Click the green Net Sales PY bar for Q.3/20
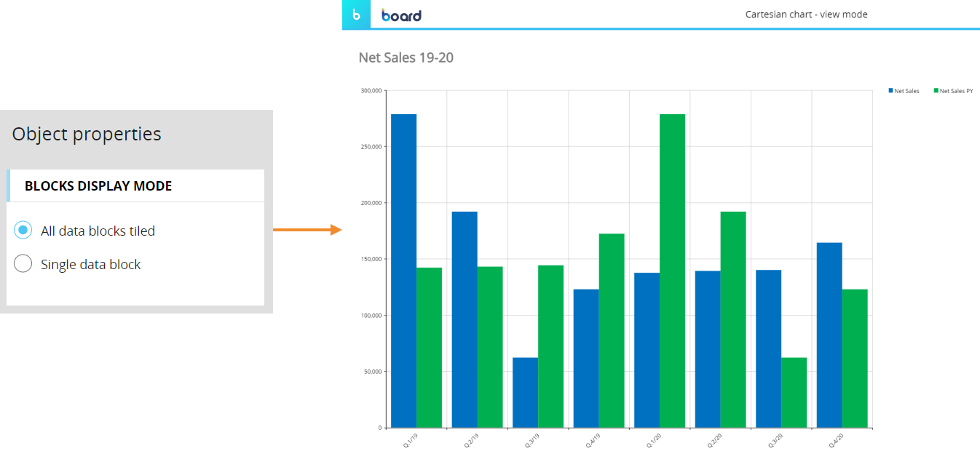 pos(794,392)
